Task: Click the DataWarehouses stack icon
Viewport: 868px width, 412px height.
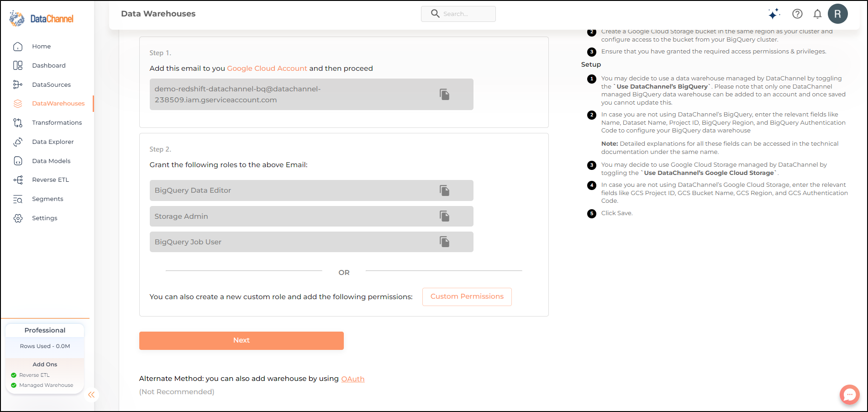Action: click(x=18, y=104)
